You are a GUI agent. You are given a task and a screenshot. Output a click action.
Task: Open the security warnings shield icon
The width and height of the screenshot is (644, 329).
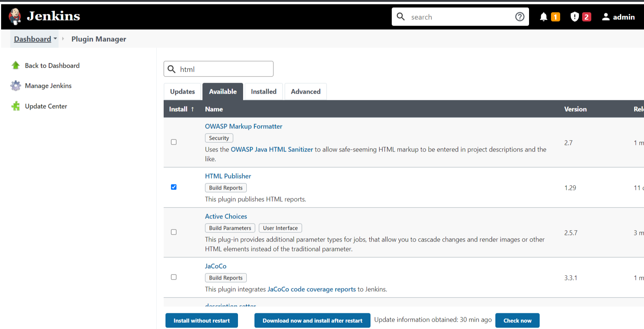574,17
